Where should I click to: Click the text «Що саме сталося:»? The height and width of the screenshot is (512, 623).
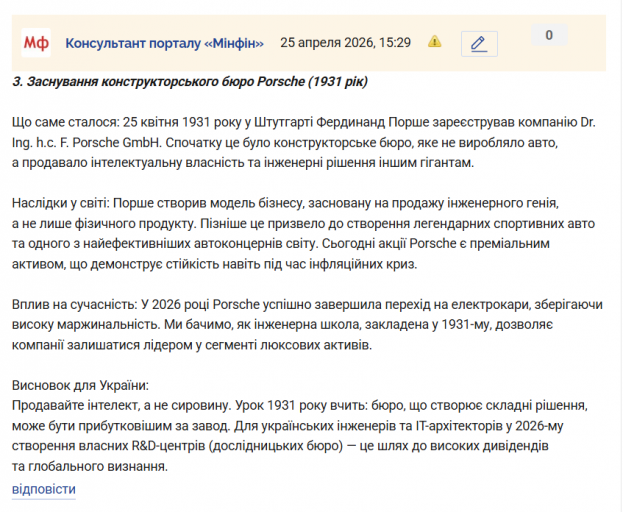[x=66, y=122]
